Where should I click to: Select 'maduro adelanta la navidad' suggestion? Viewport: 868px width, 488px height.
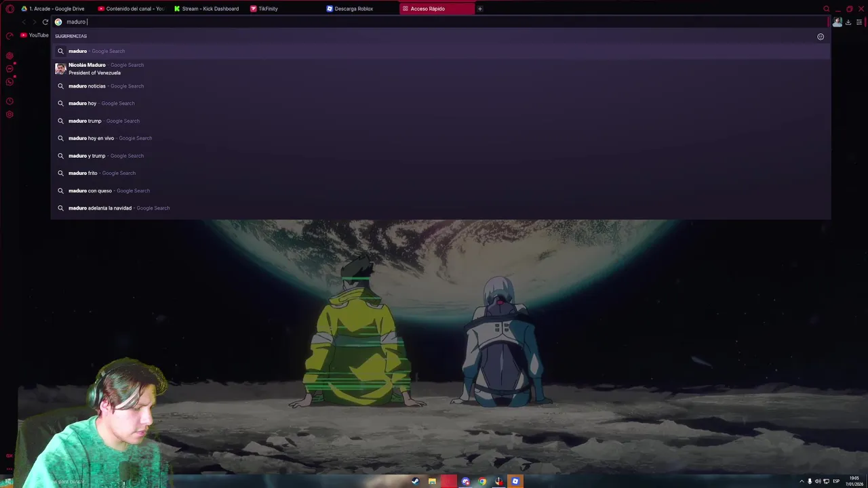click(441, 208)
